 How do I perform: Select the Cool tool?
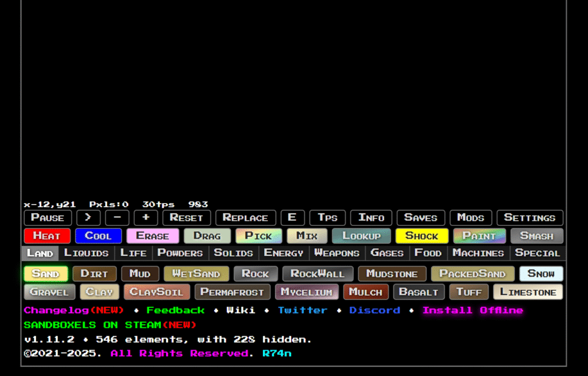pos(98,236)
